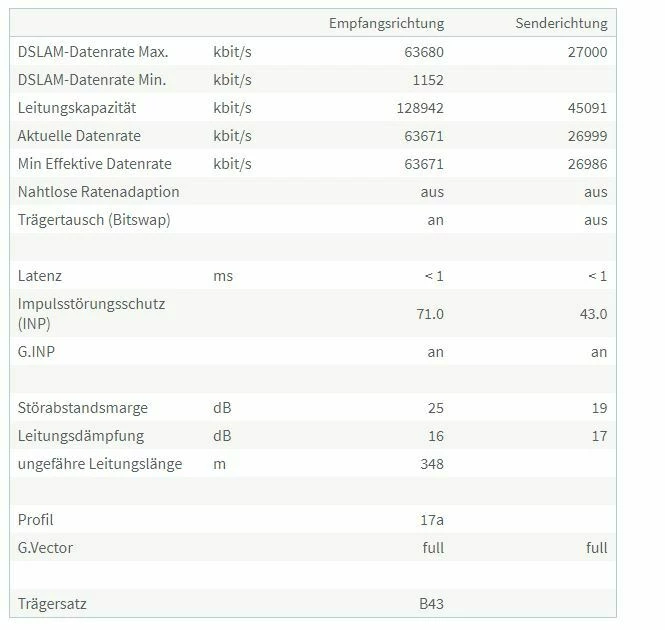Click the Senderichtung column header

coord(561,23)
